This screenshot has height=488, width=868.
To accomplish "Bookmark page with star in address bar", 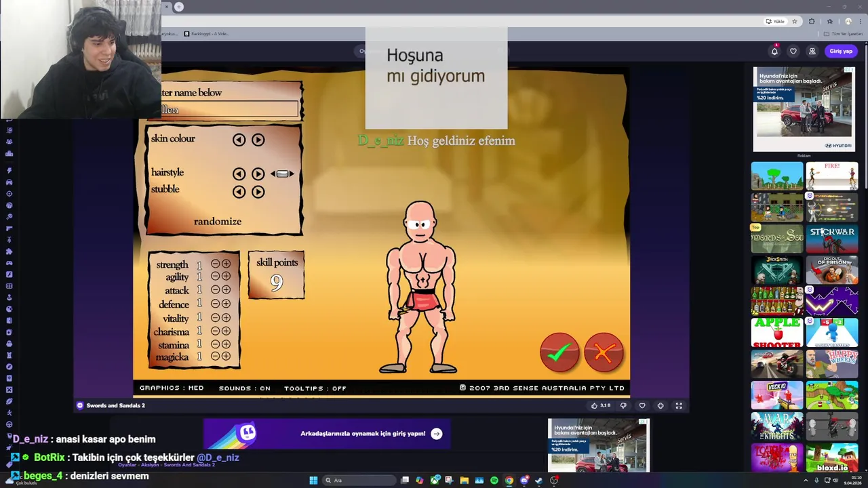I will pos(795,21).
